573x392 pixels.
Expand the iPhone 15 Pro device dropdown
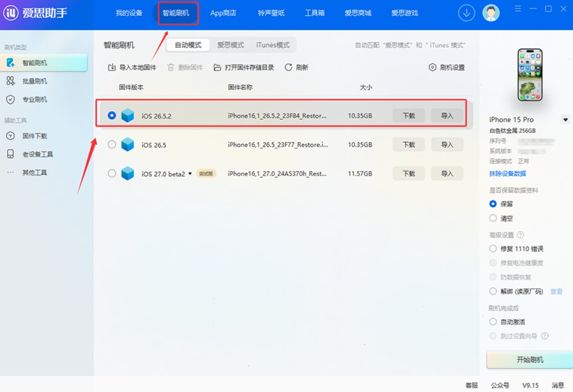click(565, 119)
